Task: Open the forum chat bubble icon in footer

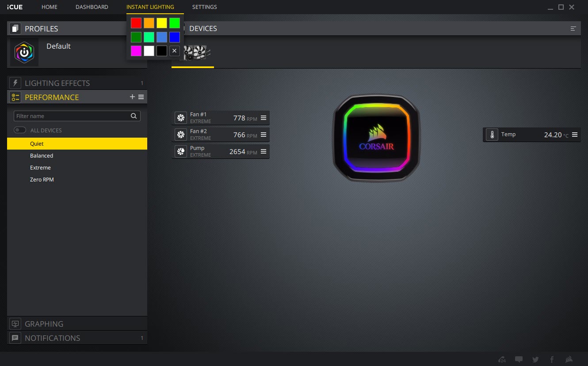Action: 519,359
